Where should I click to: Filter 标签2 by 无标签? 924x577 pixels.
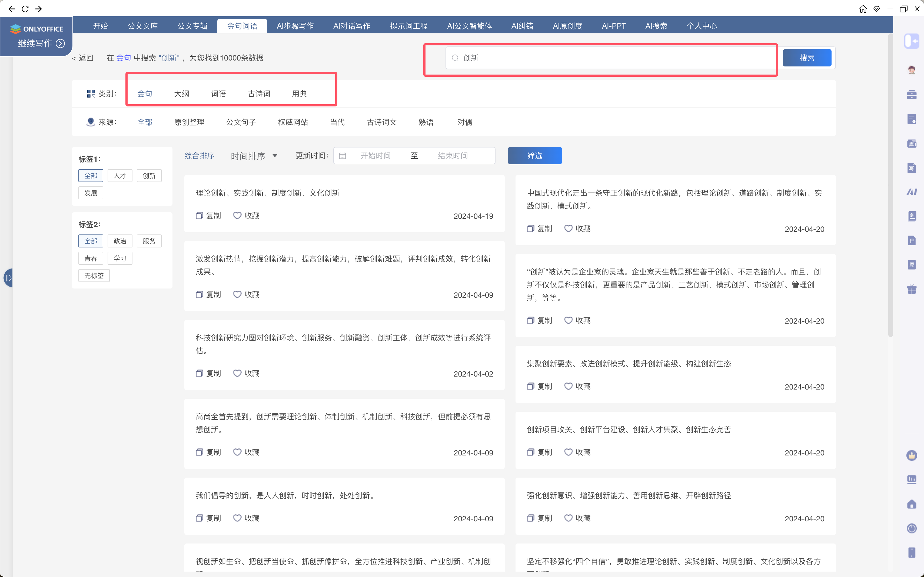point(94,276)
